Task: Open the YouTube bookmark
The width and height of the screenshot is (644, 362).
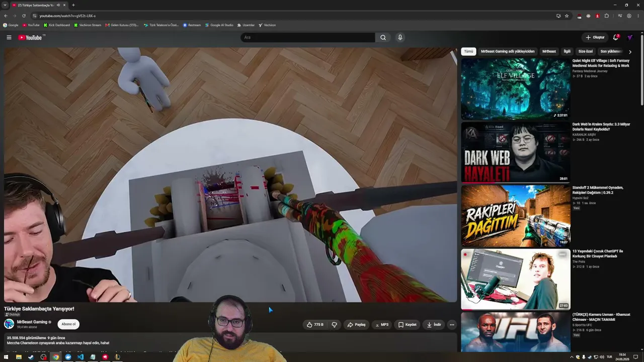Action: [x=31, y=25]
